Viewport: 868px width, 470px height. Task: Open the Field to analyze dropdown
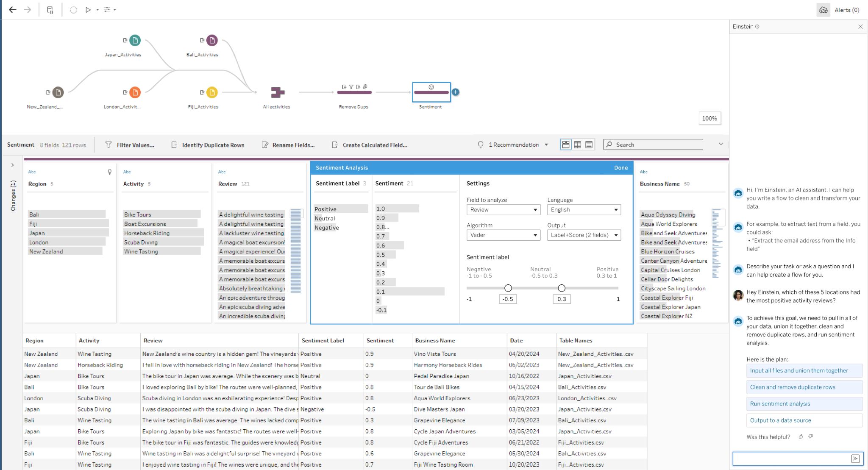[503, 210]
